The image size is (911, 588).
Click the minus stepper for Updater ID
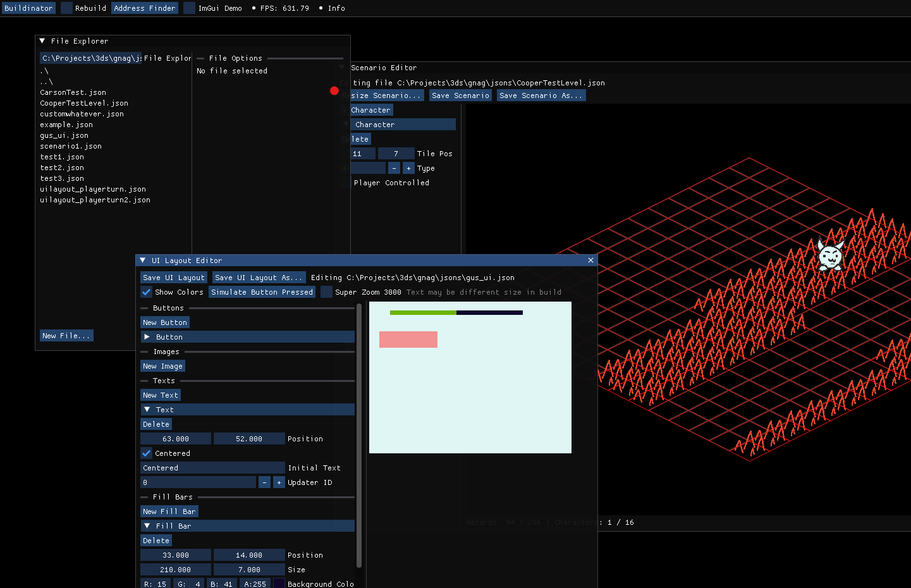click(264, 482)
